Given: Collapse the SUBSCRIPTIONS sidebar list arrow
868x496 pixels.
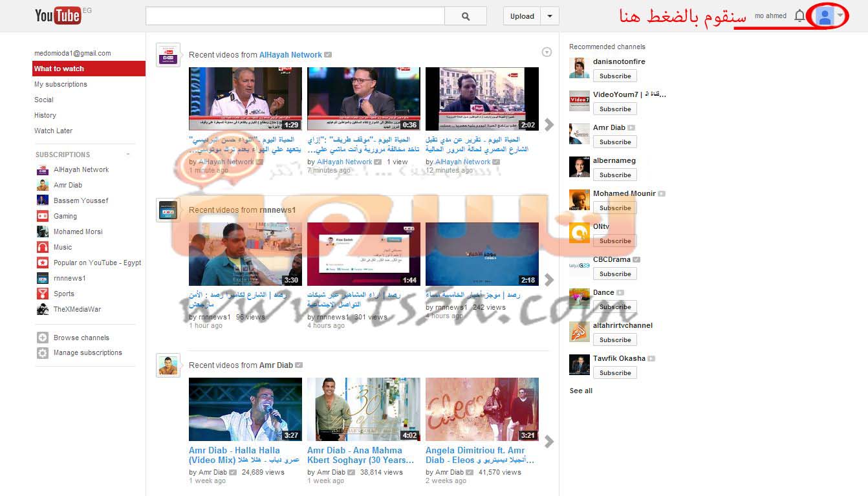Looking at the screenshot, I should 128,154.
